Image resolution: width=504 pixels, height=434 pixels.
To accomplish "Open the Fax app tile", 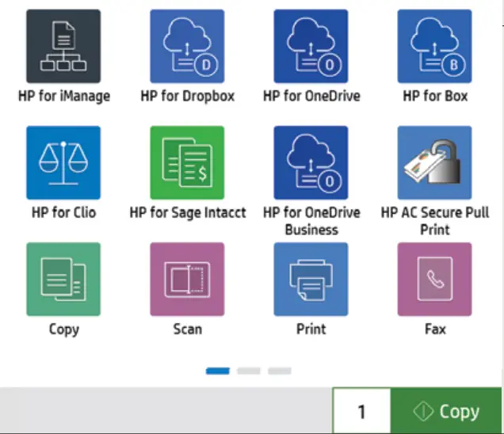I will pyautogui.click(x=434, y=279).
